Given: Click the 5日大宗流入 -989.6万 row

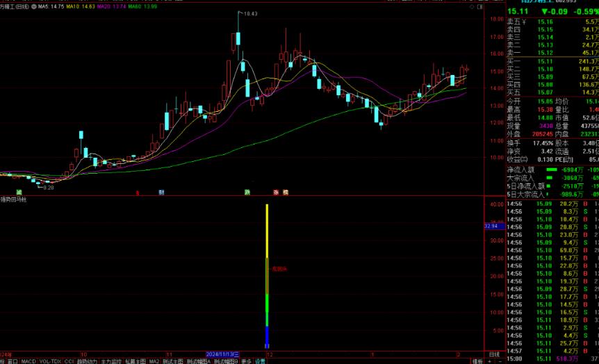Looking at the screenshot, I should pos(552,195).
